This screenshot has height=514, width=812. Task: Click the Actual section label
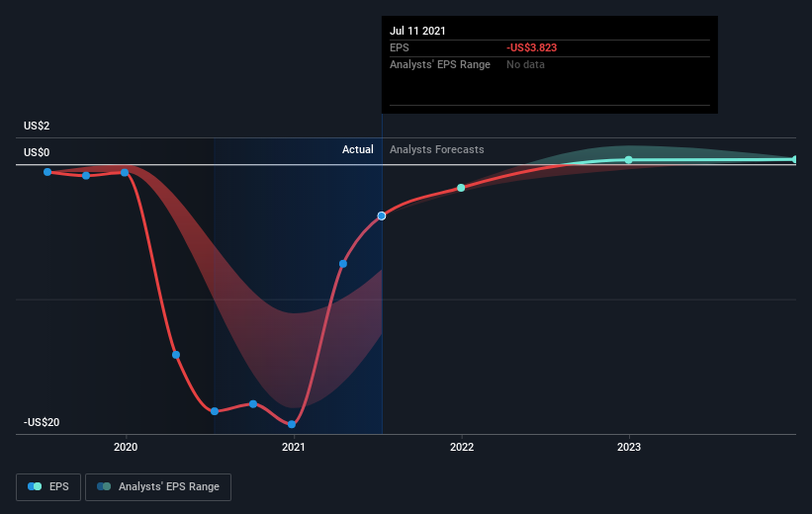coord(357,149)
